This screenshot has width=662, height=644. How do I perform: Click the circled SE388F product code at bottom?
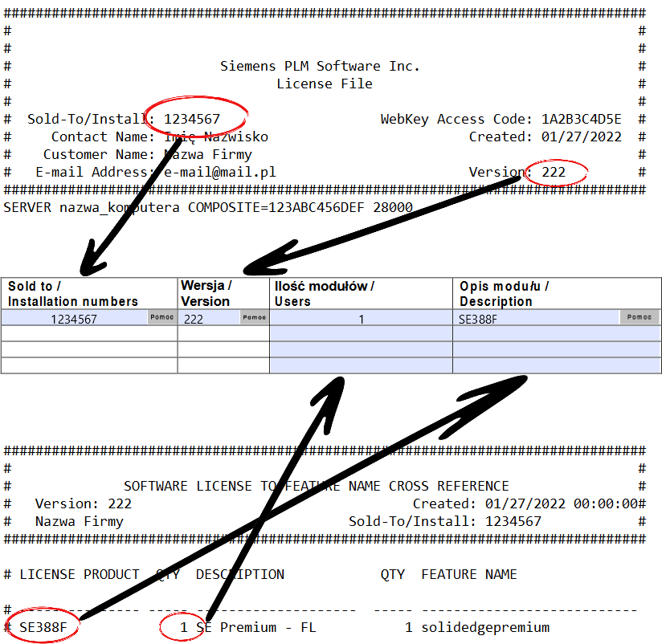pyautogui.click(x=43, y=628)
